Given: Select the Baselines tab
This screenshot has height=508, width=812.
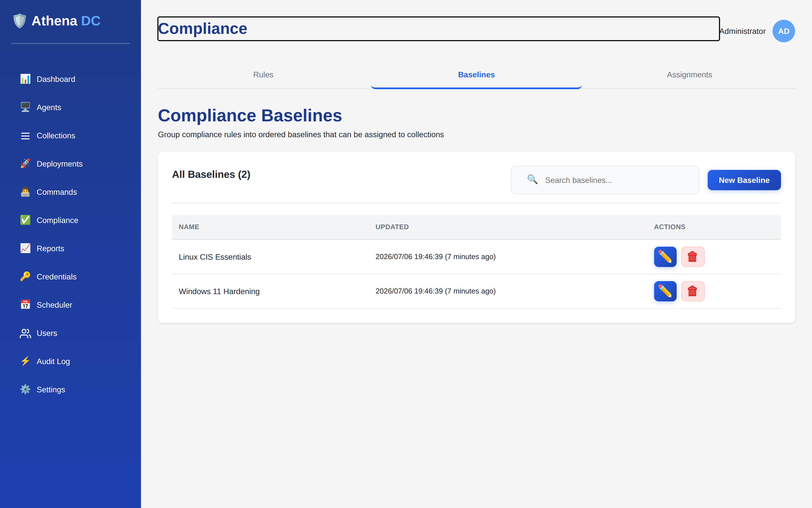Looking at the screenshot, I should tap(476, 75).
